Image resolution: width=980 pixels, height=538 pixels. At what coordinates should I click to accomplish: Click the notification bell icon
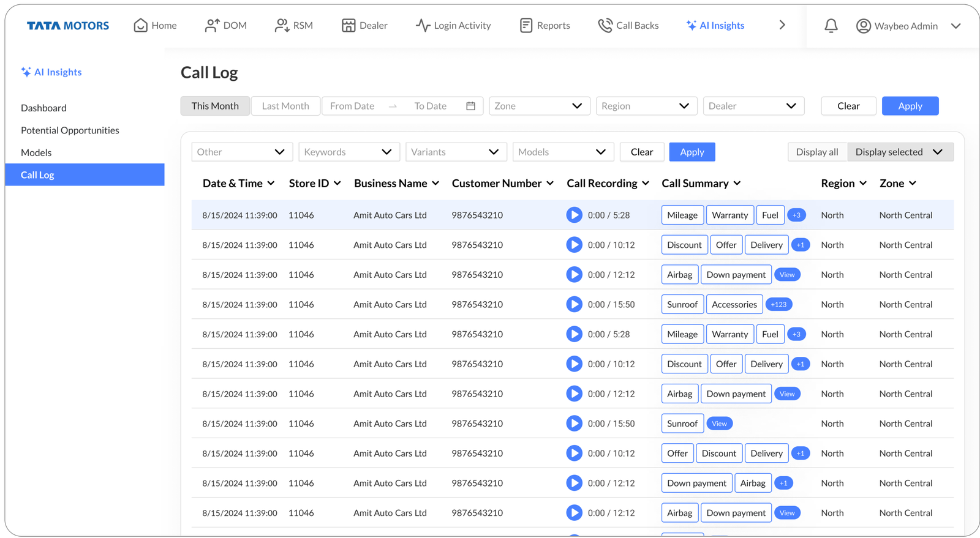(x=831, y=26)
